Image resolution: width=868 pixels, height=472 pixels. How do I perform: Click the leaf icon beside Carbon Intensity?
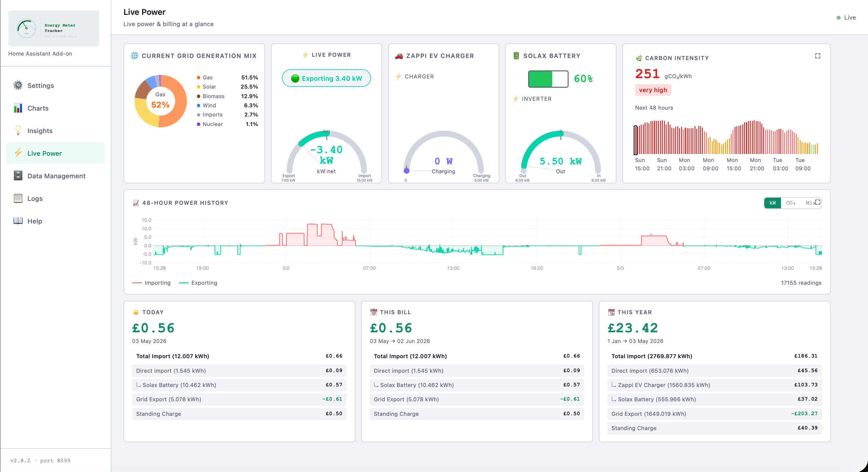click(x=639, y=58)
